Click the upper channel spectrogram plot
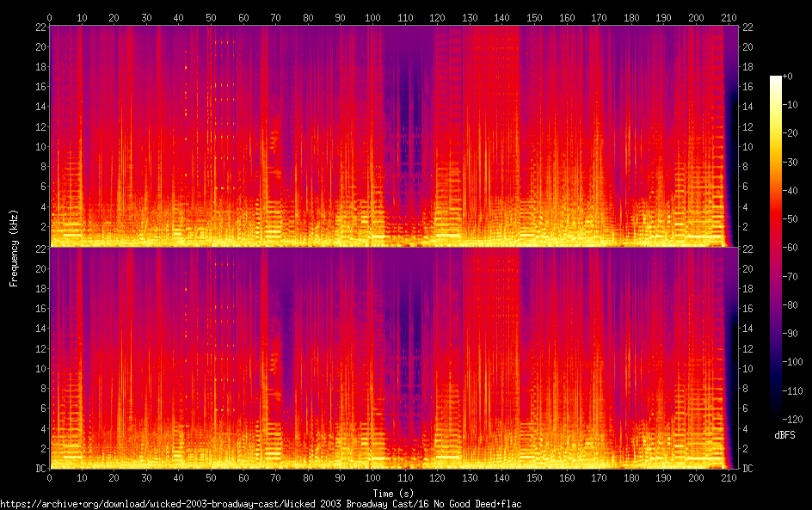The height and width of the screenshot is (510, 812). point(394,136)
